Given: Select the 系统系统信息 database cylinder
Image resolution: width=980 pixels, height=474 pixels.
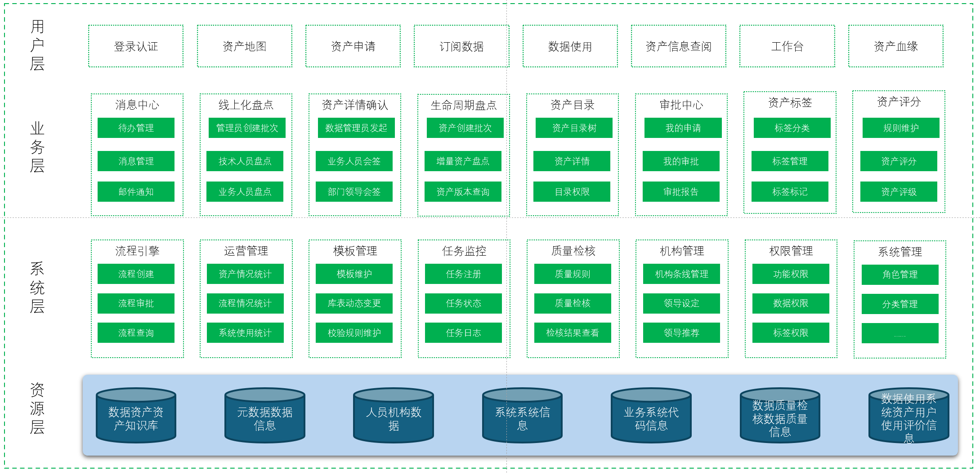Looking at the screenshot, I should coord(522,416).
